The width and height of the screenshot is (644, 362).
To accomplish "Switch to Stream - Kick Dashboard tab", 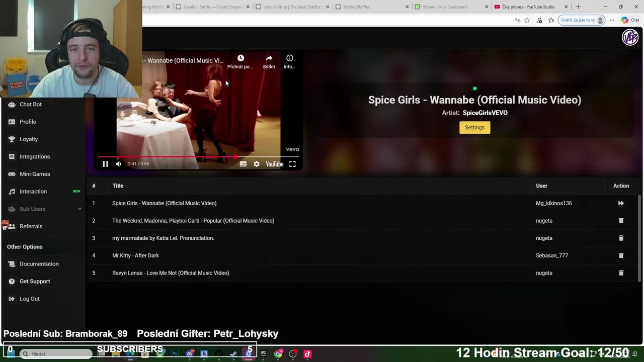I will point(452,7).
